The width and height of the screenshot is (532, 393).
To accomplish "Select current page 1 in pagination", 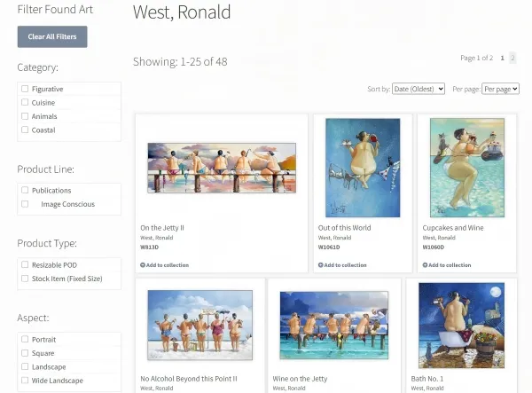I will (x=502, y=58).
